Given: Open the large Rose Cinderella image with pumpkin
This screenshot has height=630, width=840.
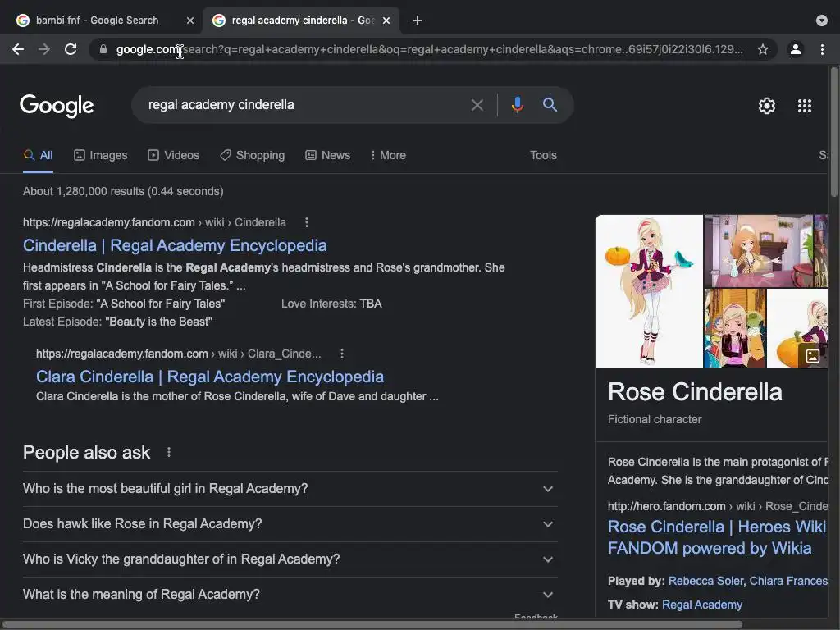Looking at the screenshot, I should 649,291.
